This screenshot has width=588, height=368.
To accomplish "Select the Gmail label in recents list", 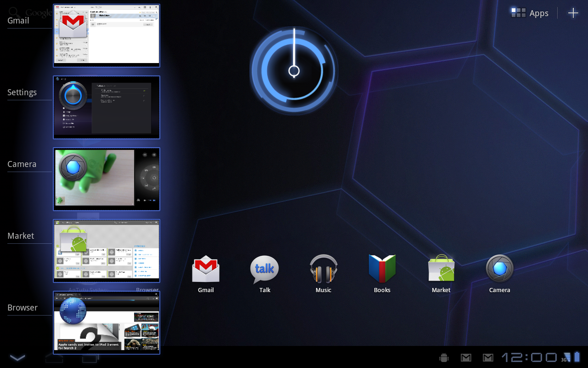I will pos(18,21).
